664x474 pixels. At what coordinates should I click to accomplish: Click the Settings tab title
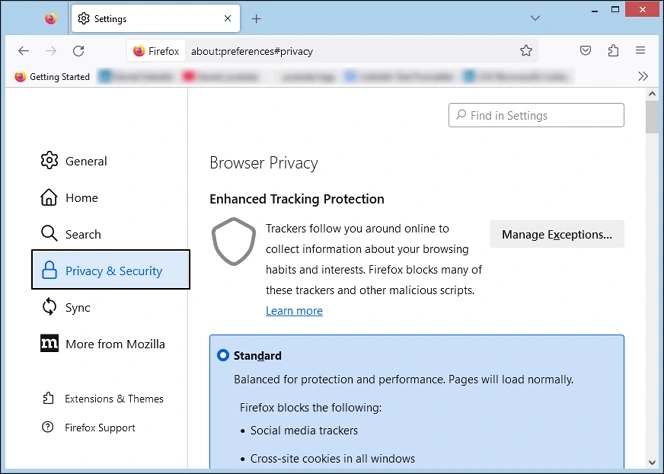click(111, 19)
